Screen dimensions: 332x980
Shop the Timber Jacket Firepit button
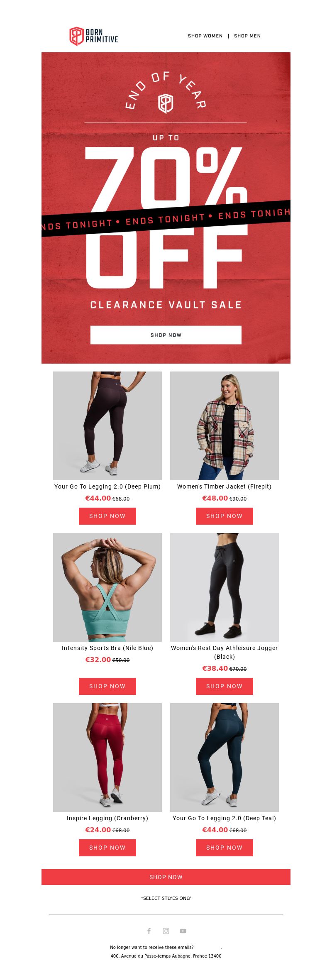(x=225, y=516)
